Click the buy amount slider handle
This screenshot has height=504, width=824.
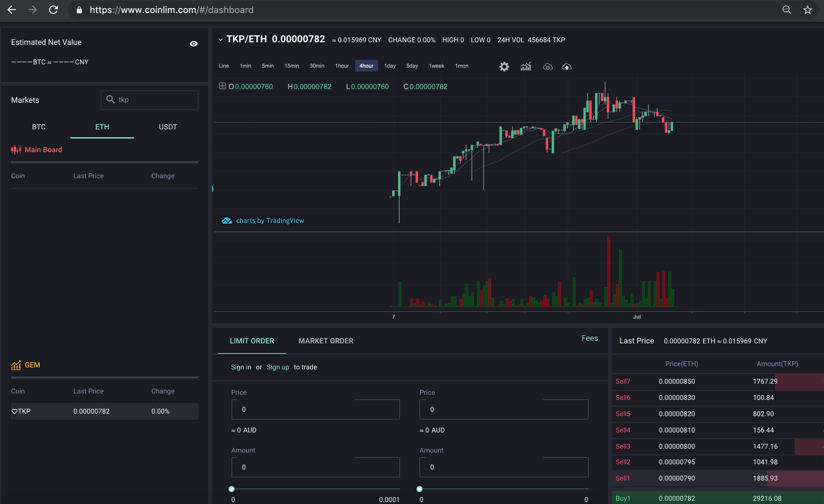pos(232,489)
